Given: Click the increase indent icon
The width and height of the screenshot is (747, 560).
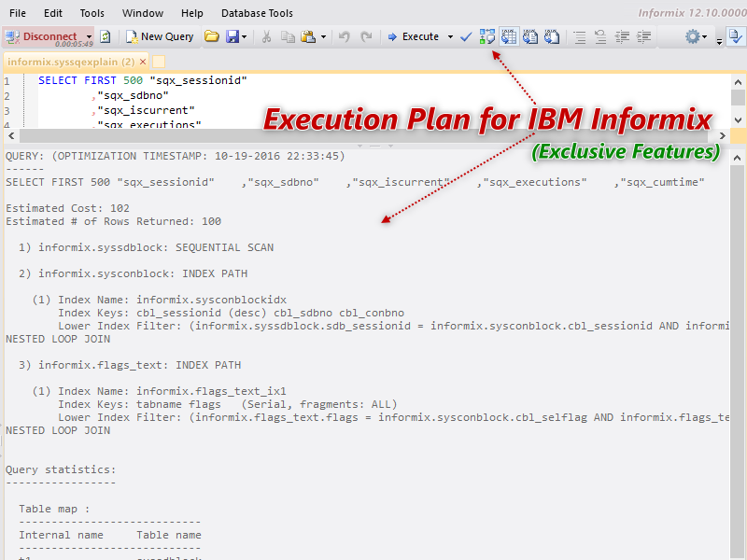Looking at the screenshot, I should click(x=643, y=36).
